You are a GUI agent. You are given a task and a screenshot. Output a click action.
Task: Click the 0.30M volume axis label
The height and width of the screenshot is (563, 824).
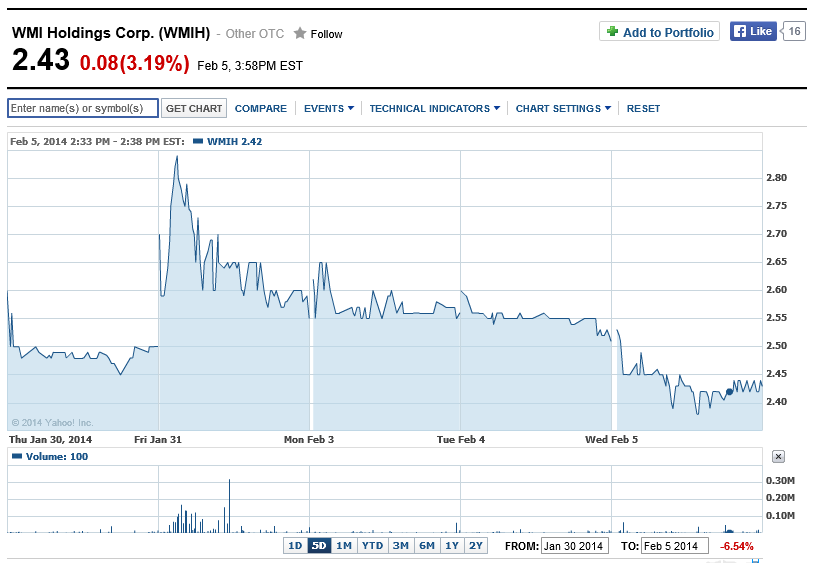pos(780,480)
